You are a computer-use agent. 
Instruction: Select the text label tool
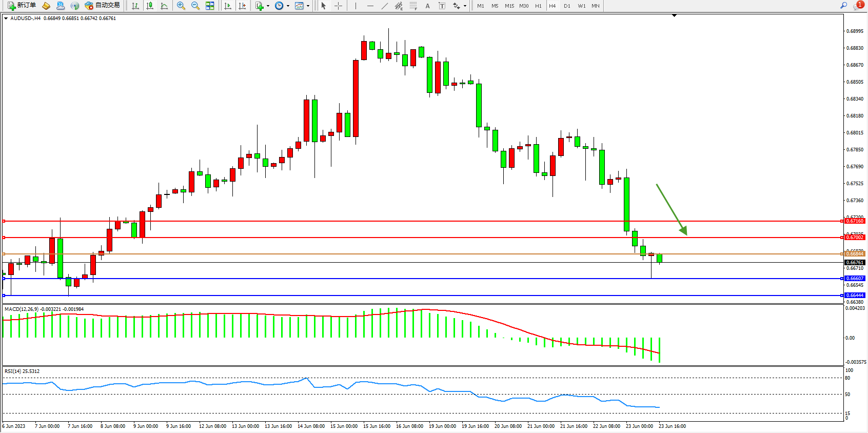(442, 6)
